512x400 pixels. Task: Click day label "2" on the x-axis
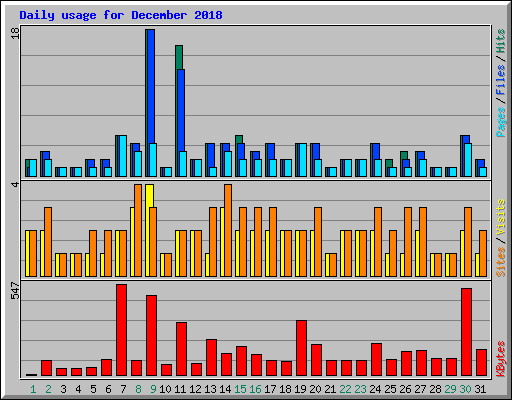(x=48, y=389)
